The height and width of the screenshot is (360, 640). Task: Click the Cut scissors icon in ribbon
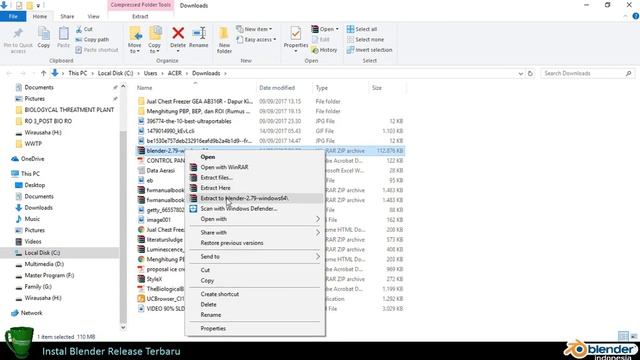79,29
